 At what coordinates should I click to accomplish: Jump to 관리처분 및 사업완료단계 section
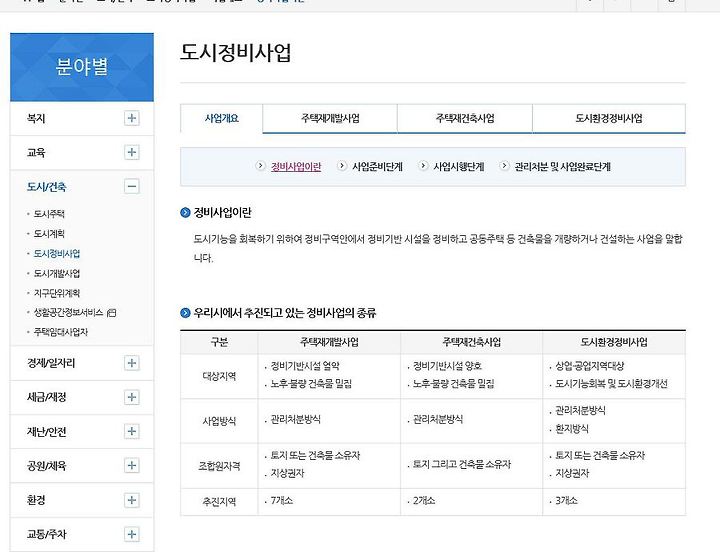coord(562,166)
